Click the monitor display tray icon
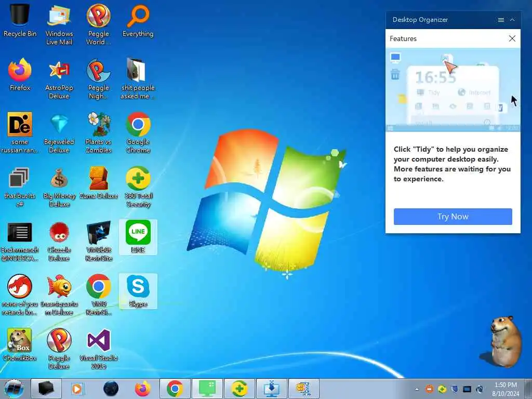 point(467,389)
